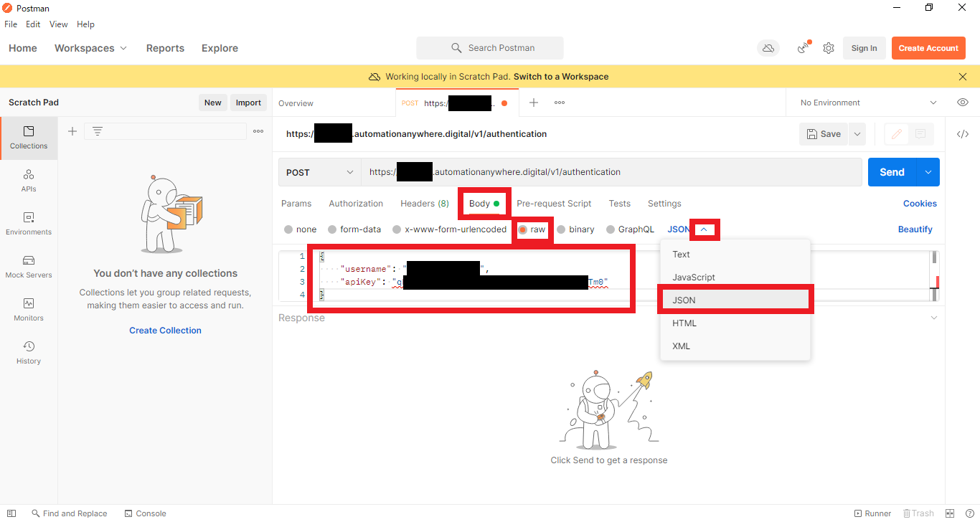This screenshot has width=980, height=522.
Task: Select the form-data body type radio
Action: pyautogui.click(x=332, y=229)
